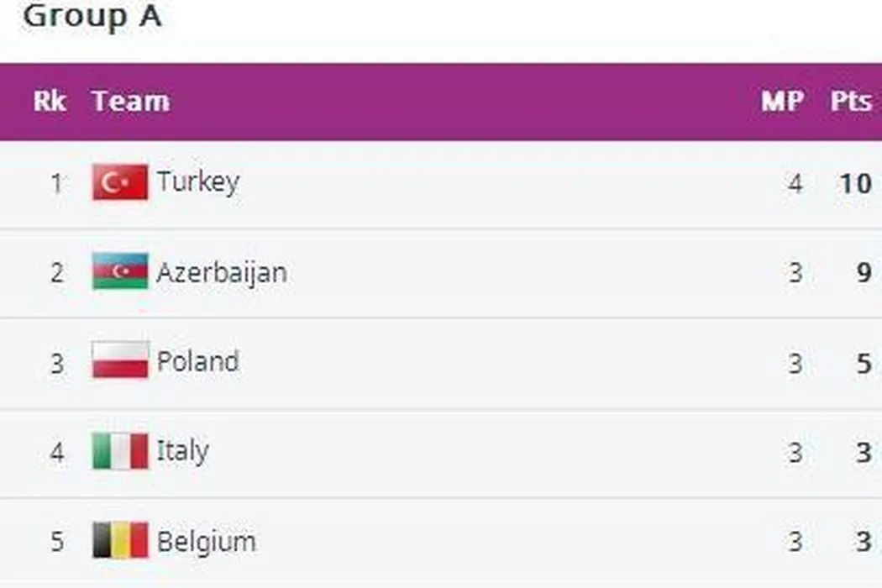Click the Group A heading
This screenshot has height=588, width=882.
click(x=92, y=17)
